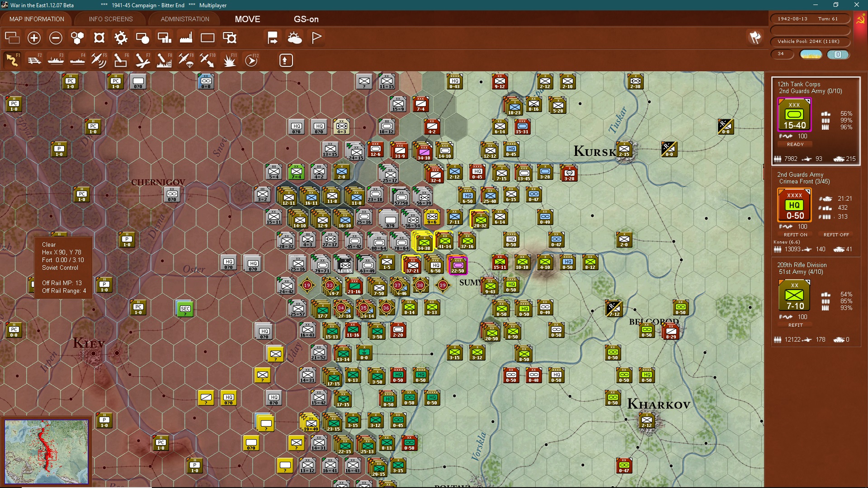Click the Konev (6.6) leader name
Viewport: 868px width, 488px height.
pyautogui.click(x=787, y=242)
